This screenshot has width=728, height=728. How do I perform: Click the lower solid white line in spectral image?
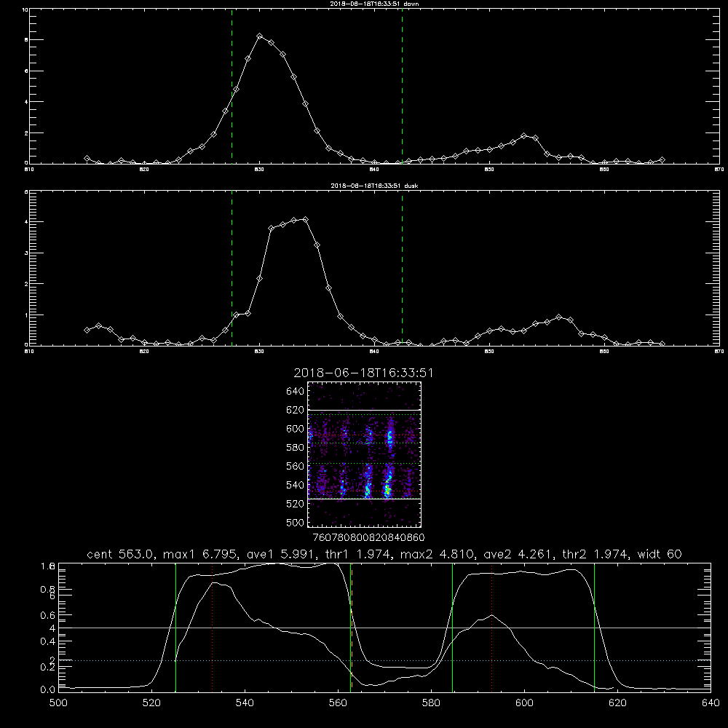(x=365, y=499)
